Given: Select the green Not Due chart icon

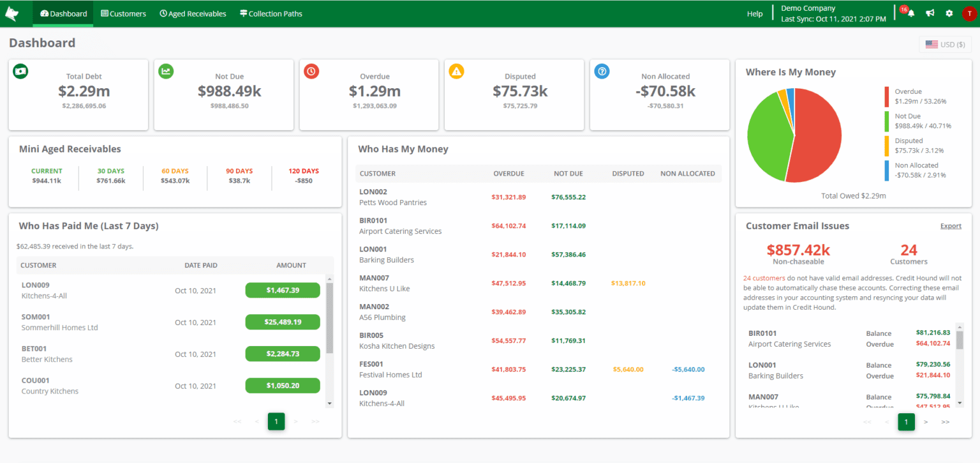Looking at the screenshot, I should [166, 71].
